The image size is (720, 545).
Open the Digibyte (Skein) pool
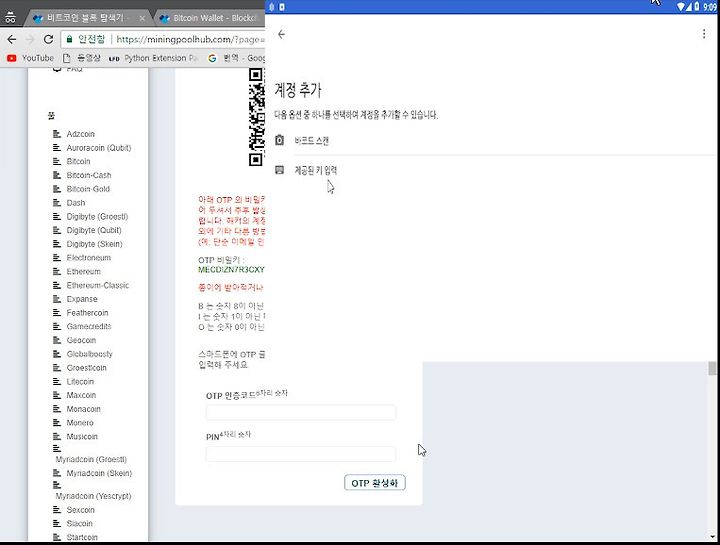click(95, 244)
